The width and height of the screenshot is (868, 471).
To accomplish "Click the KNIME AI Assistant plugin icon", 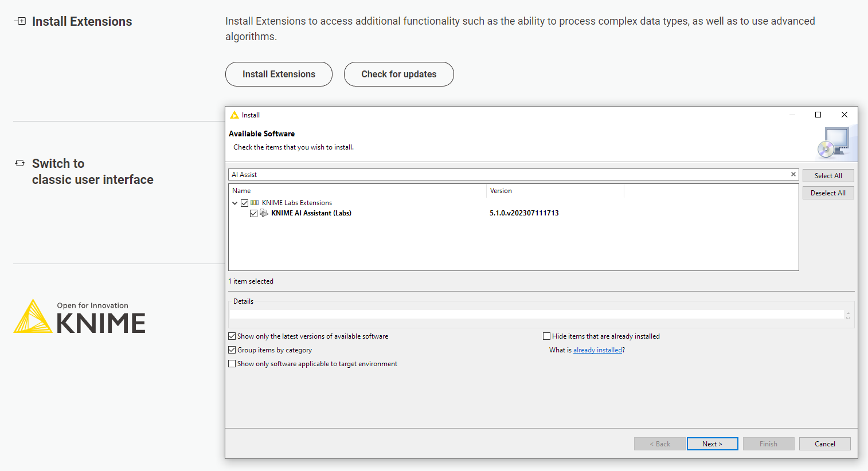I will click(264, 213).
